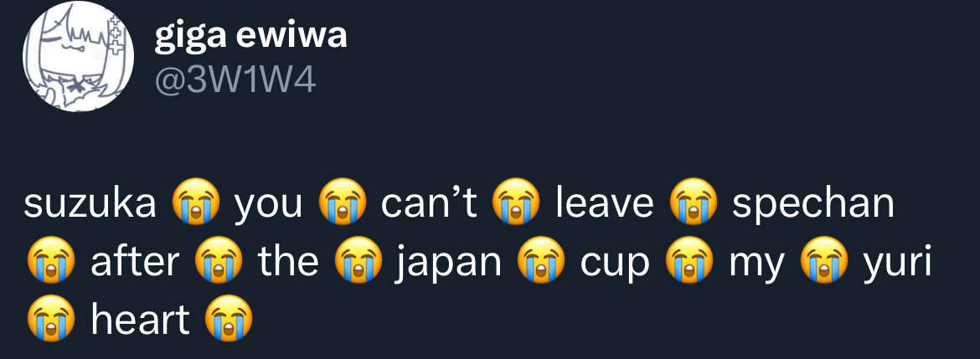This screenshot has height=359, width=980.
Task: Click the crying emoji between leave and spechan
Action: 694,203
